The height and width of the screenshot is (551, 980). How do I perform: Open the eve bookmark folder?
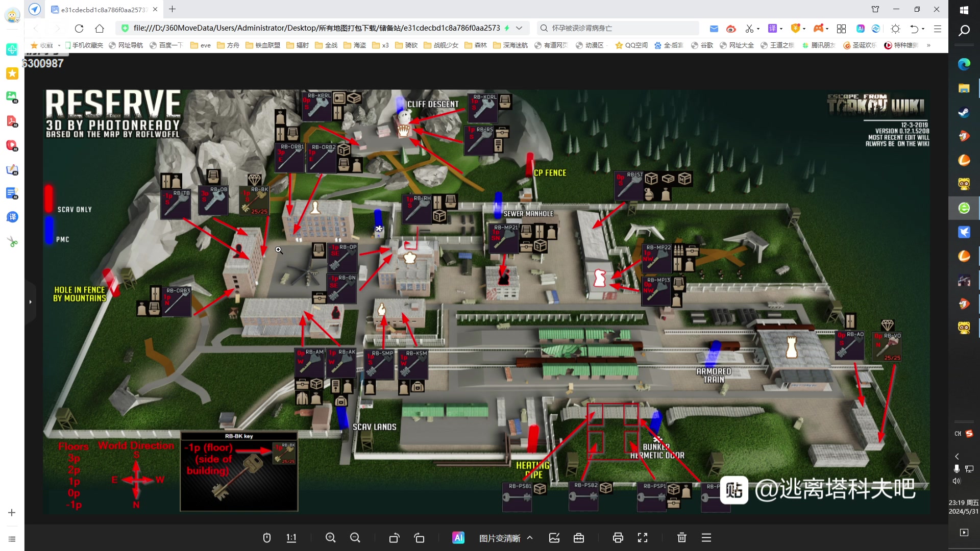coord(201,45)
